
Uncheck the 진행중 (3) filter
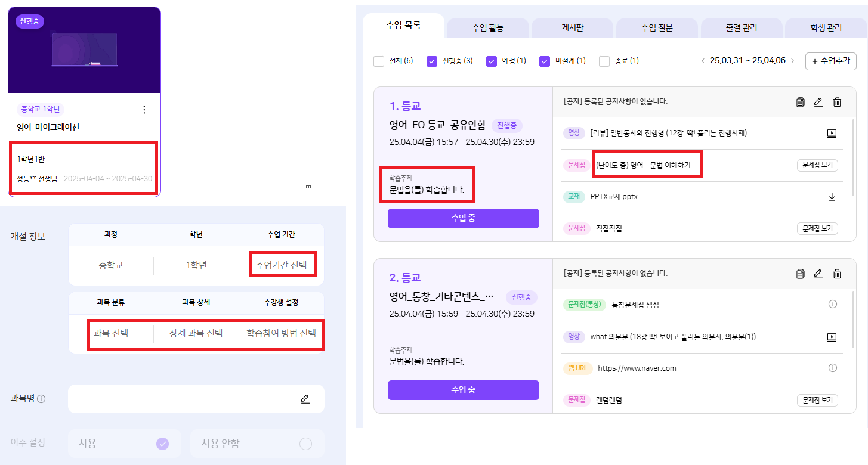[x=433, y=61]
